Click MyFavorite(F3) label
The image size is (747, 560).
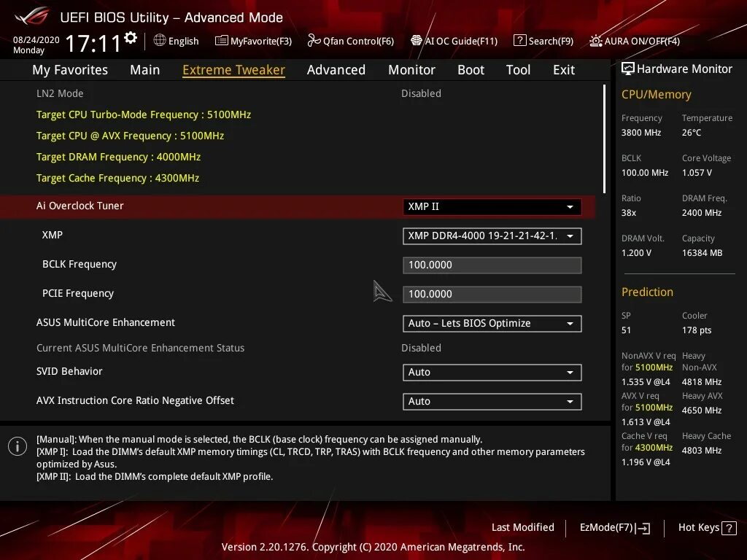coord(261,41)
